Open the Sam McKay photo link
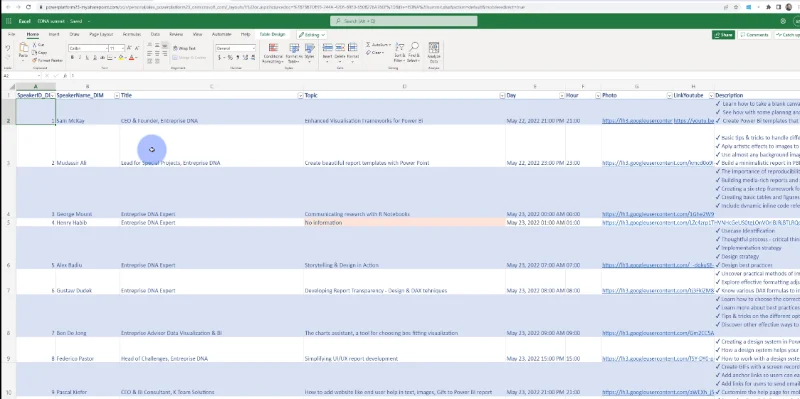The width and height of the screenshot is (800, 399). [x=637, y=121]
